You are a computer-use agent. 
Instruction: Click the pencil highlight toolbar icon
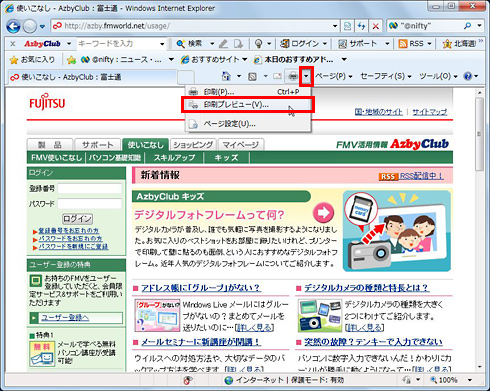(x=223, y=44)
